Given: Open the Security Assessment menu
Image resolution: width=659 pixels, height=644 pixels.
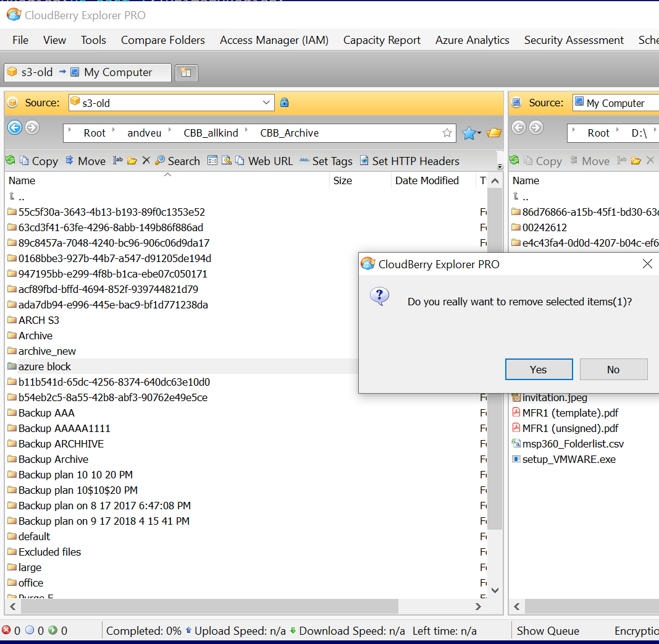Looking at the screenshot, I should click(x=574, y=40).
